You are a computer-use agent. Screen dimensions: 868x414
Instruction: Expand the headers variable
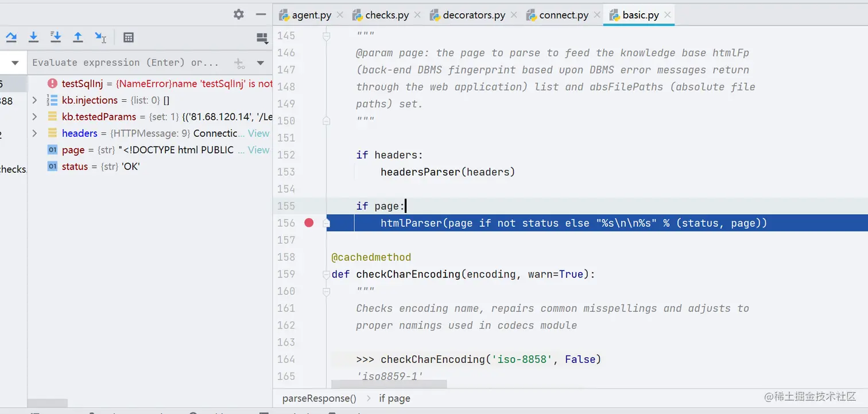tap(34, 133)
